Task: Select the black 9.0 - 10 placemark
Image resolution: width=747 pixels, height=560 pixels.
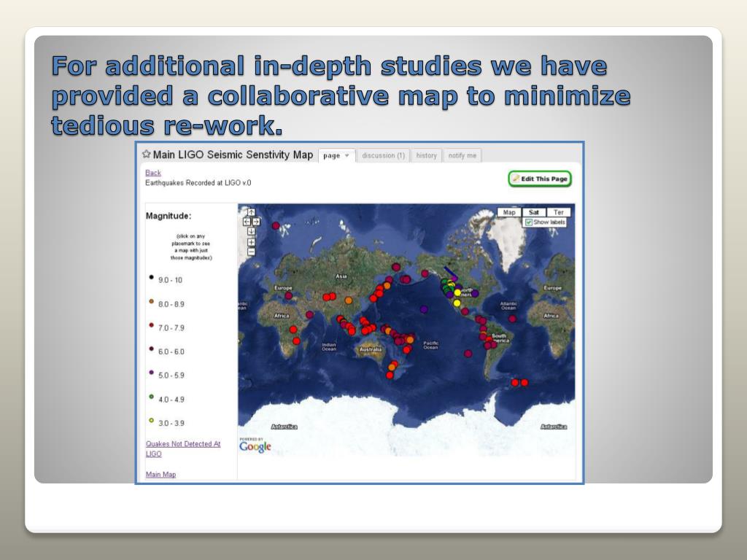Action: [x=152, y=277]
